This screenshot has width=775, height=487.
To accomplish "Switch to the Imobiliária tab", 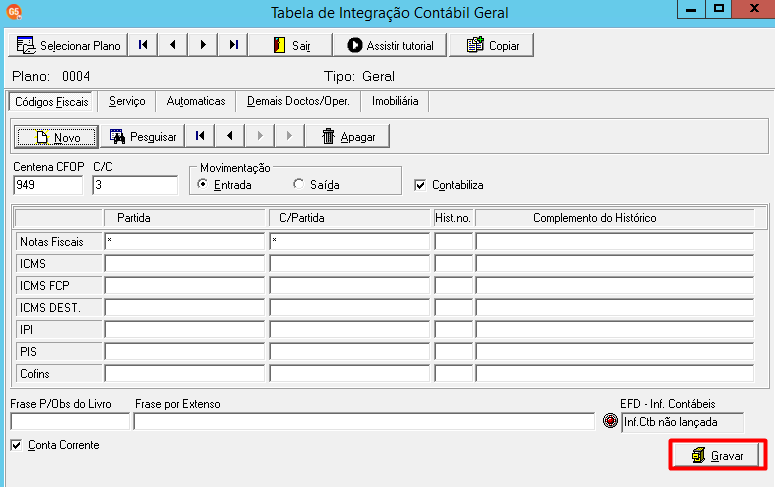I will 395,101.
